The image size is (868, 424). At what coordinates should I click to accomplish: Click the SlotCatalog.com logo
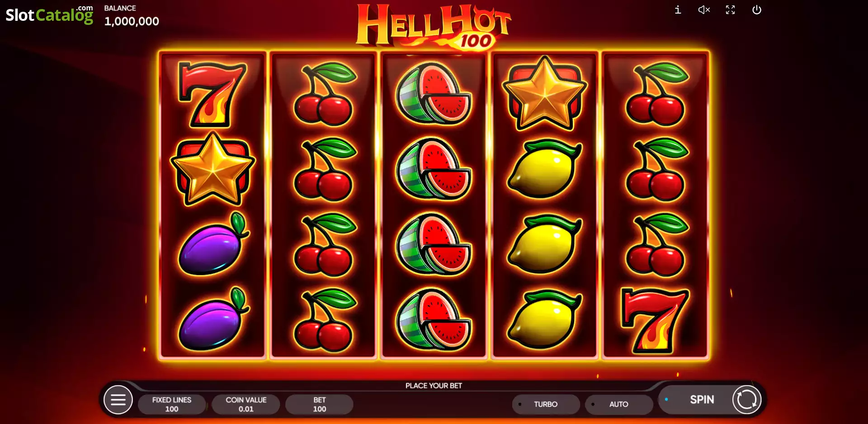pos(49,14)
